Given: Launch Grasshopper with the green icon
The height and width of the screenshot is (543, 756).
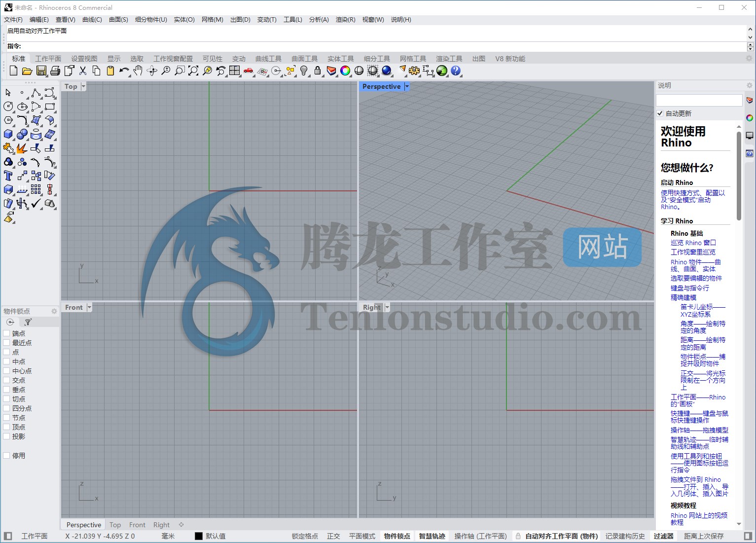Looking at the screenshot, I should tap(442, 71).
